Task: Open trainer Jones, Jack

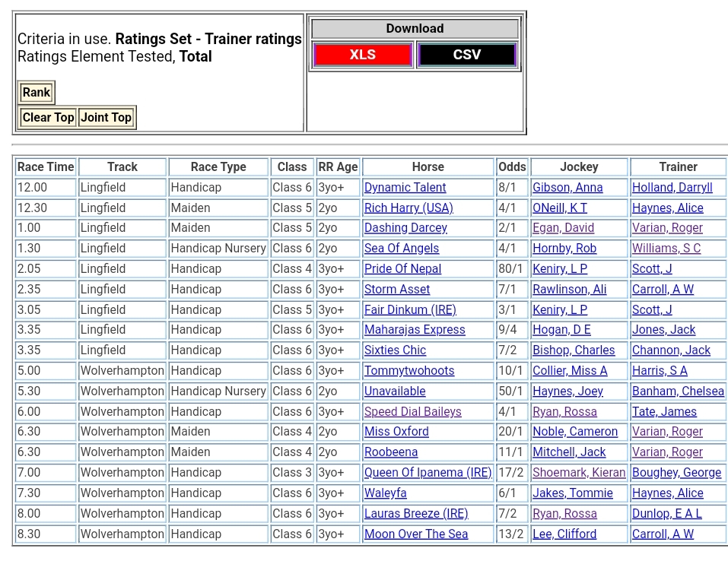Action: (663, 330)
